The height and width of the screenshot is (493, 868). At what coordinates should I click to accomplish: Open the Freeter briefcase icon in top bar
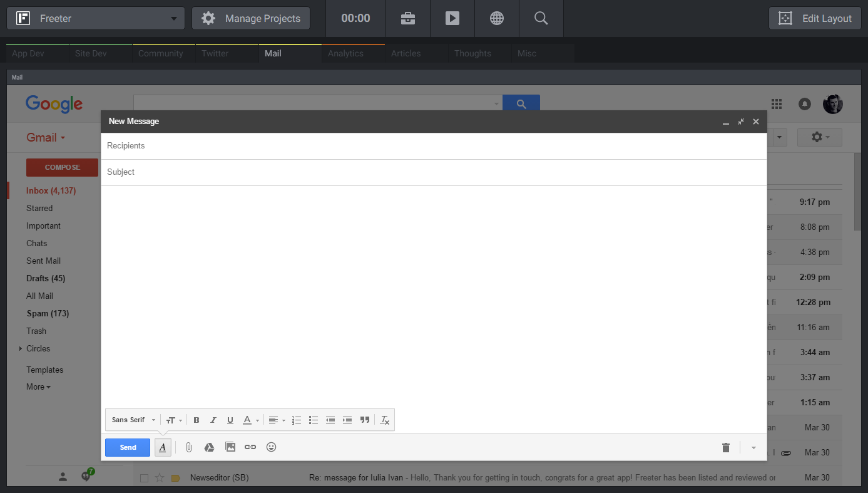click(x=408, y=18)
